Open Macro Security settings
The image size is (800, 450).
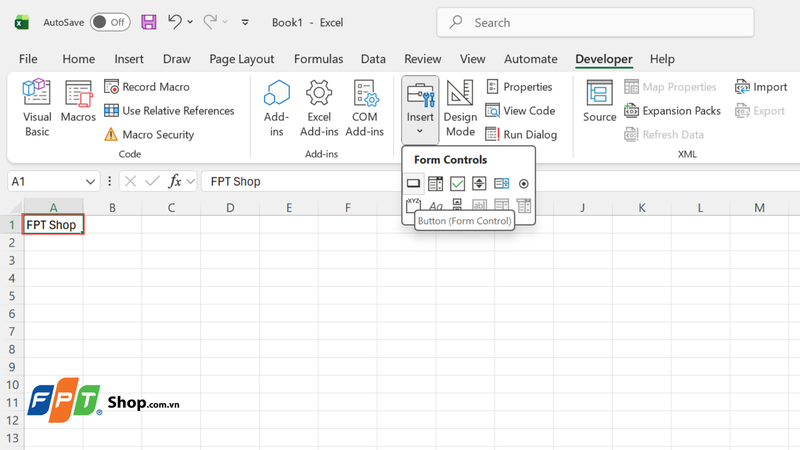click(149, 135)
